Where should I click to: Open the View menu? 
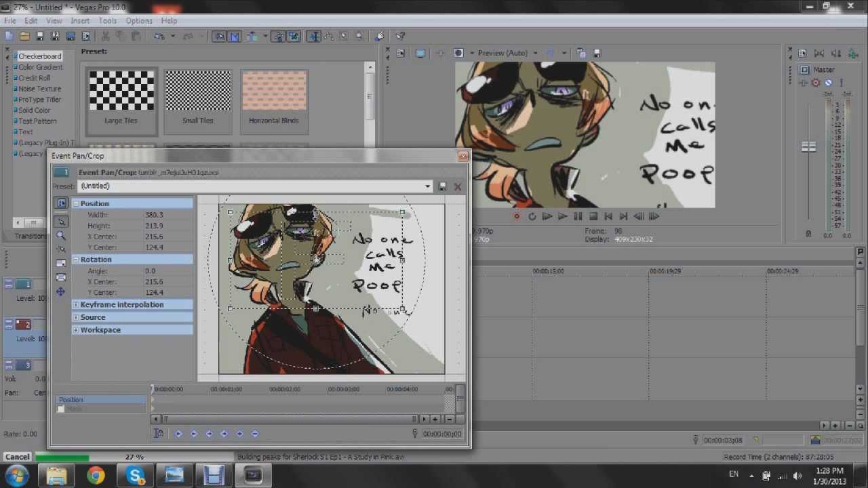click(x=54, y=21)
